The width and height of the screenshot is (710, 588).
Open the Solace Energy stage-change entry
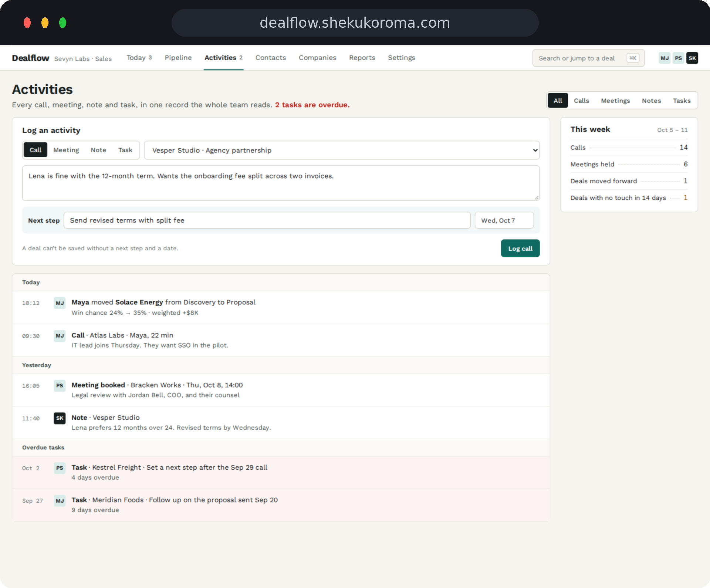tap(281, 307)
